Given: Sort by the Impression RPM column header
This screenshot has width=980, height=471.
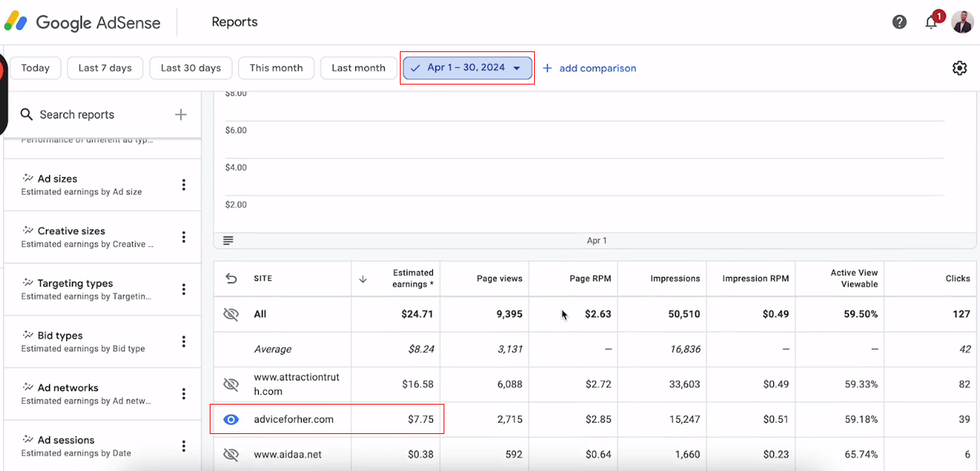Looking at the screenshot, I should pyautogui.click(x=756, y=279).
